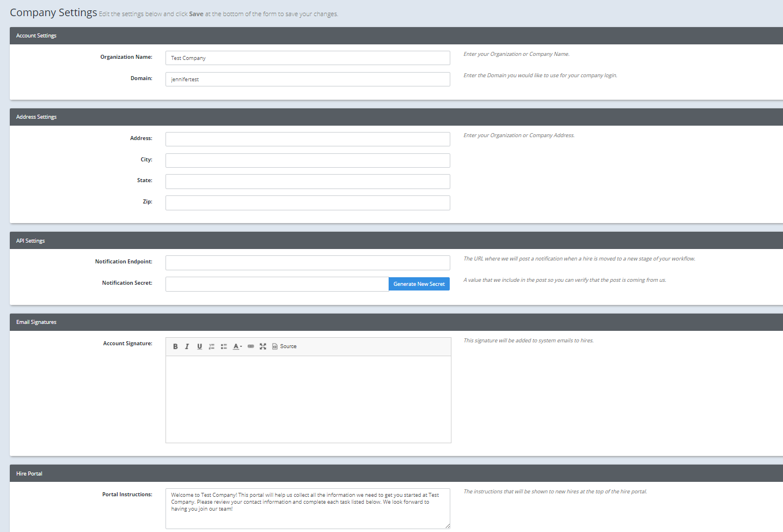Click the hint about system emails signature
The height and width of the screenshot is (532, 783).
click(x=529, y=341)
